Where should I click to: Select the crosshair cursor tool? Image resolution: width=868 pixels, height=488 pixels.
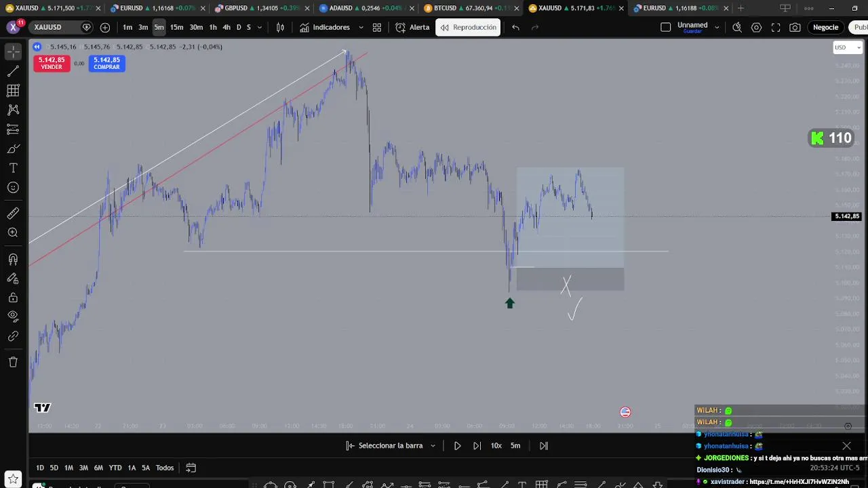coord(13,52)
